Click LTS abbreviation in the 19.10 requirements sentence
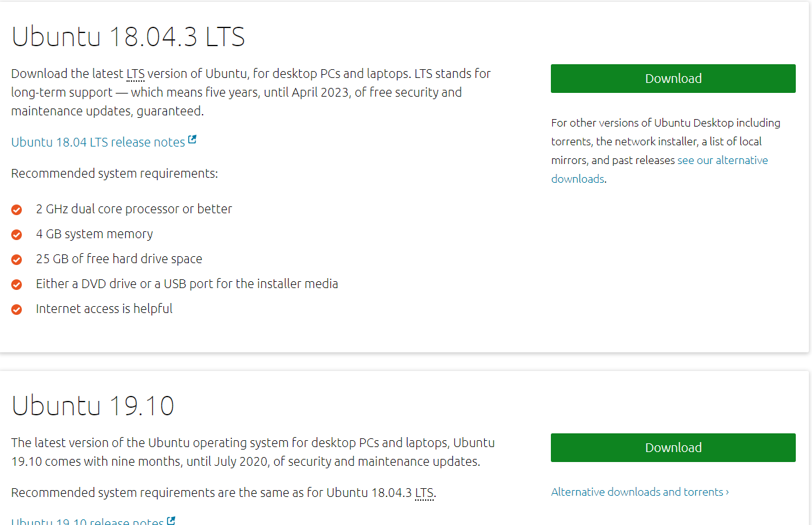The width and height of the screenshot is (812, 525). pyautogui.click(x=424, y=493)
